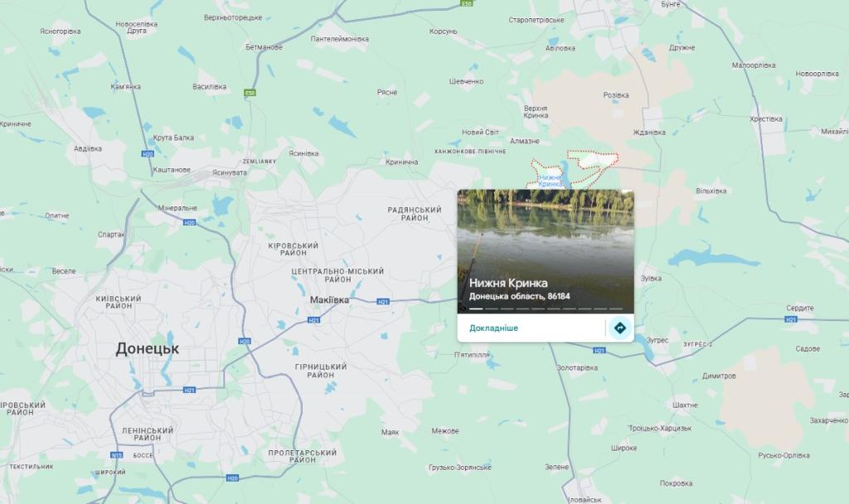This screenshot has height=504, width=849.
Task: Click the H20 shield near Пролетарський район
Action: tap(232, 478)
